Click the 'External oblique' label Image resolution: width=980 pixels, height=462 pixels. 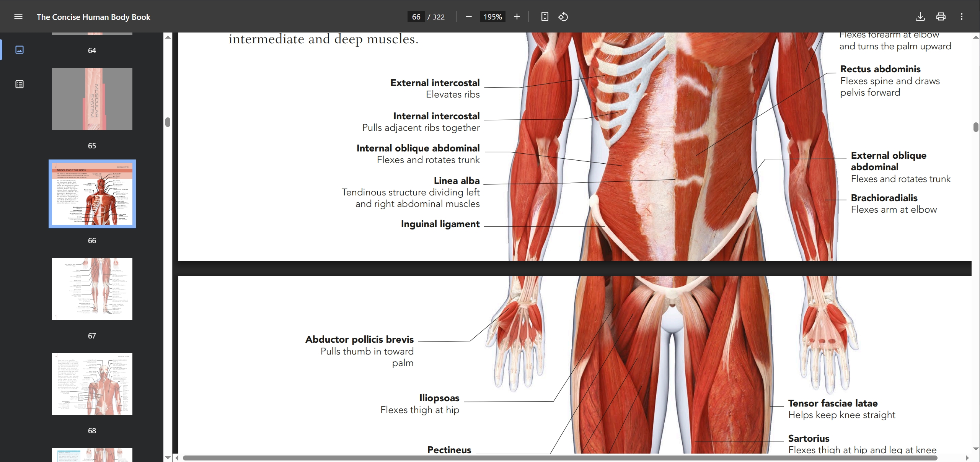(889, 156)
